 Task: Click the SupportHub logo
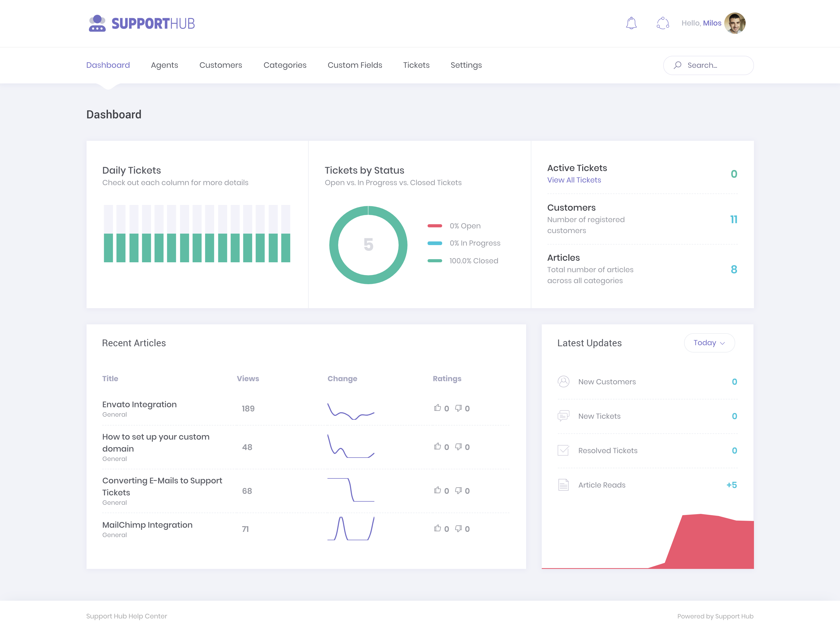(141, 23)
